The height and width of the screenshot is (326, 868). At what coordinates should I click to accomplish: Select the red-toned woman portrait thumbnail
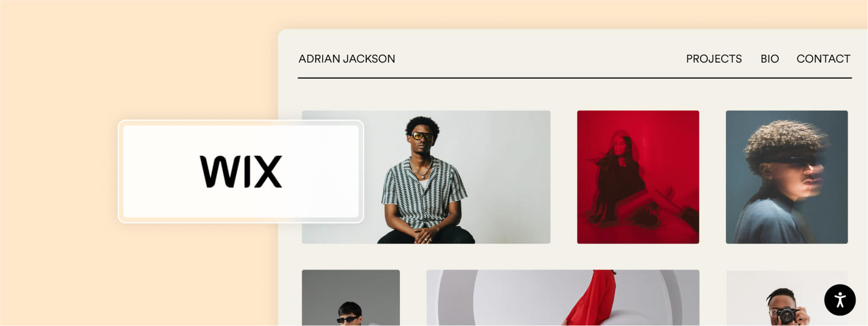[x=638, y=177]
